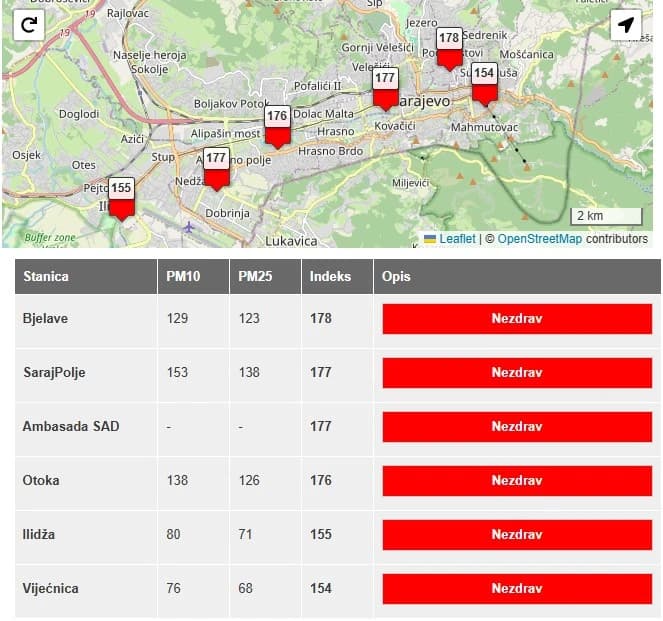Open the Leaflet link
Image resolution: width=663 pixels, height=621 pixels.
point(457,239)
